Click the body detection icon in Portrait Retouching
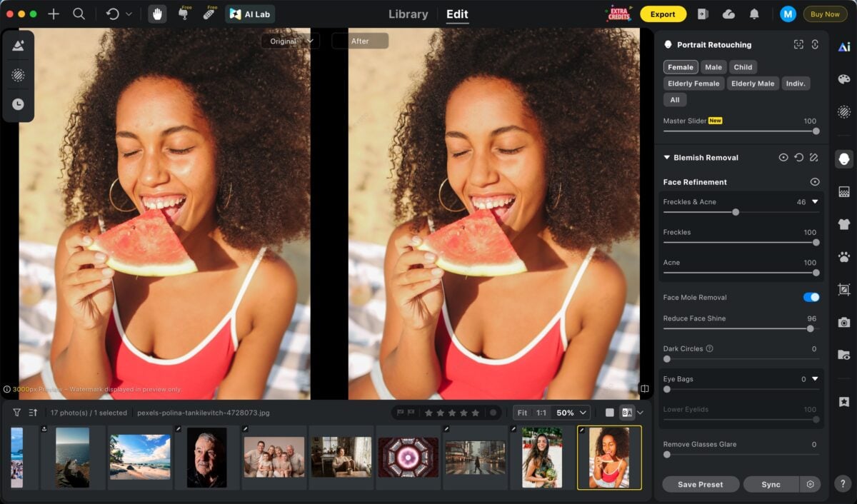 [x=815, y=44]
